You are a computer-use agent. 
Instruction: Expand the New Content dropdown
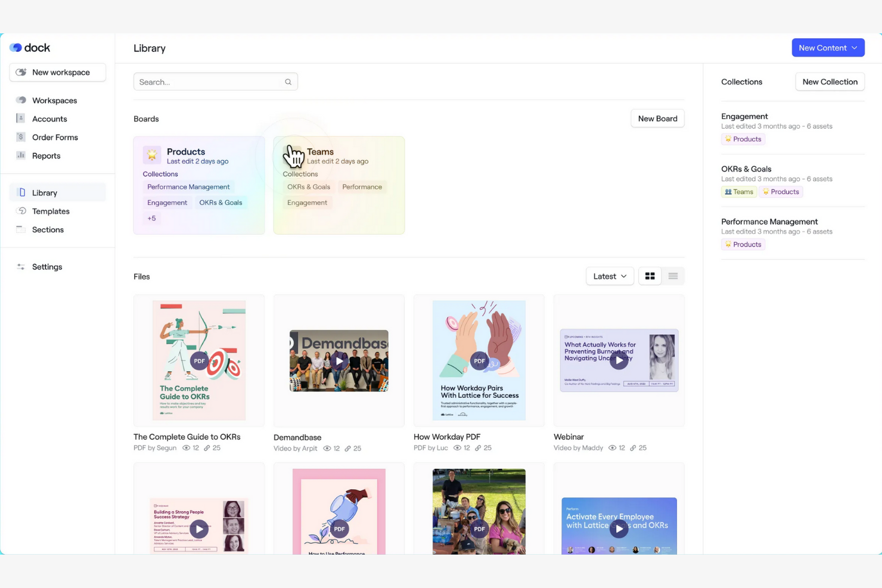(828, 48)
